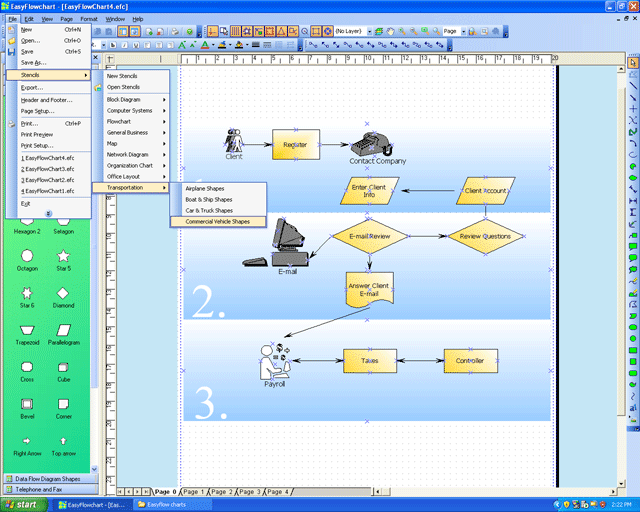Choose the Trapezoid stencil shape
The width and height of the screenshot is (640, 512).
click(x=27, y=330)
